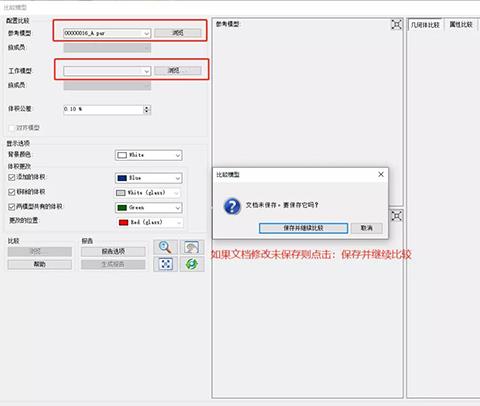
Task: Click the save and continue comparing button
Action: click(x=303, y=228)
